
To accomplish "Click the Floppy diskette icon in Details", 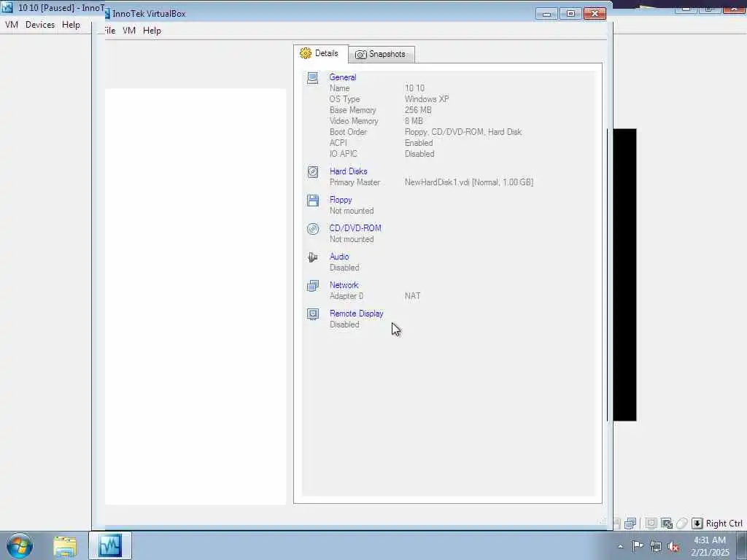I will pyautogui.click(x=312, y=201).
